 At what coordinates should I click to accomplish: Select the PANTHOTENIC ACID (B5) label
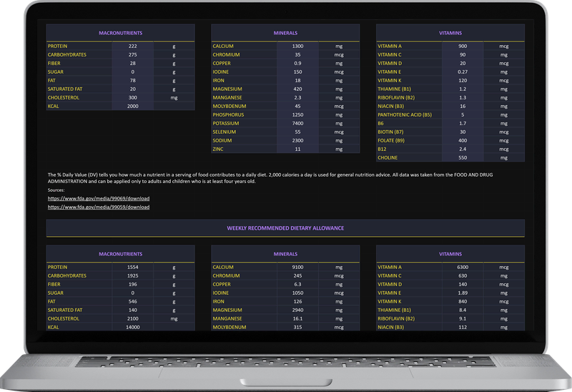[x=405, y=114]
